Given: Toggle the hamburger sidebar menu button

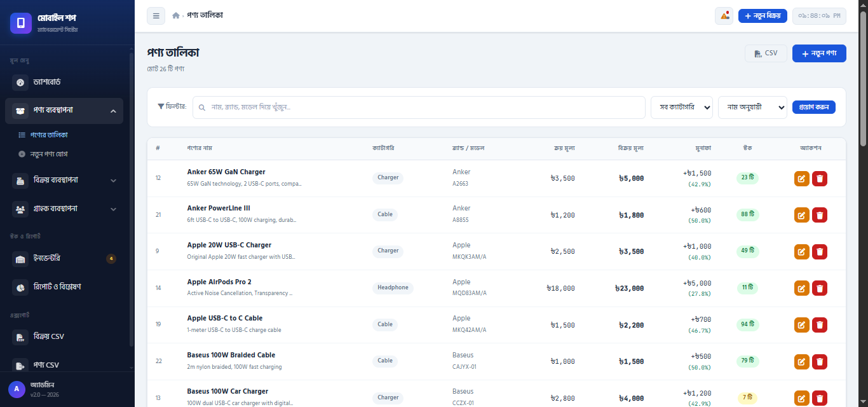Looking at the screenshot, I should coord(156,16).
